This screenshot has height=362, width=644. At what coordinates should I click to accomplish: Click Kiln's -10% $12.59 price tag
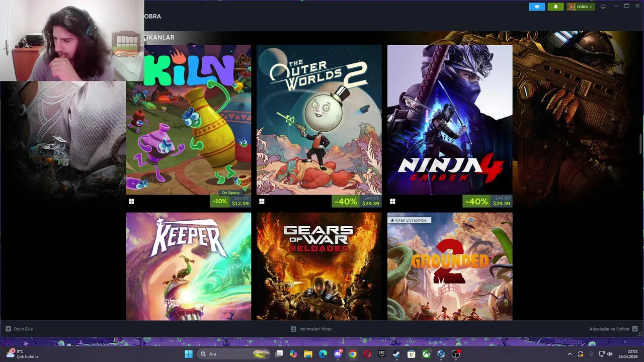[x=230, y=202]
